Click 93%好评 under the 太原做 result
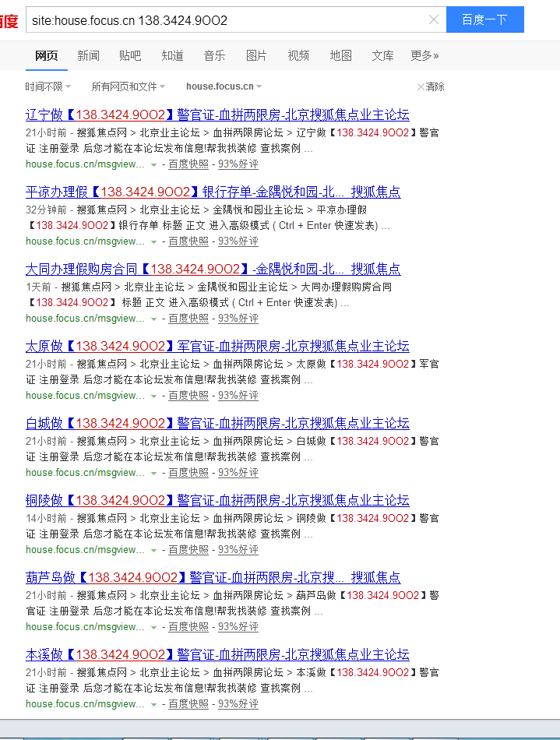This screenshot has height=740, width=560. 238,396
